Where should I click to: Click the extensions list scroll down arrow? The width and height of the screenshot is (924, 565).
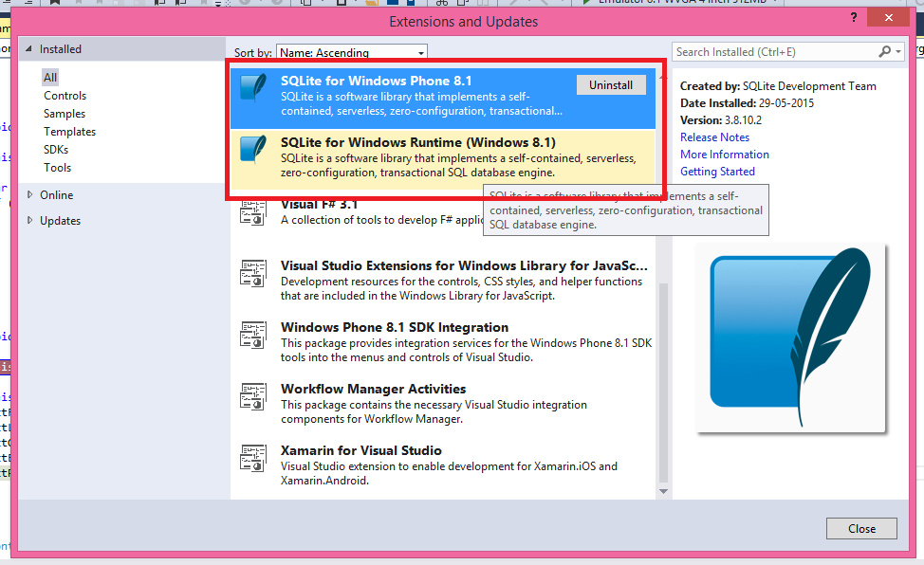663,491
